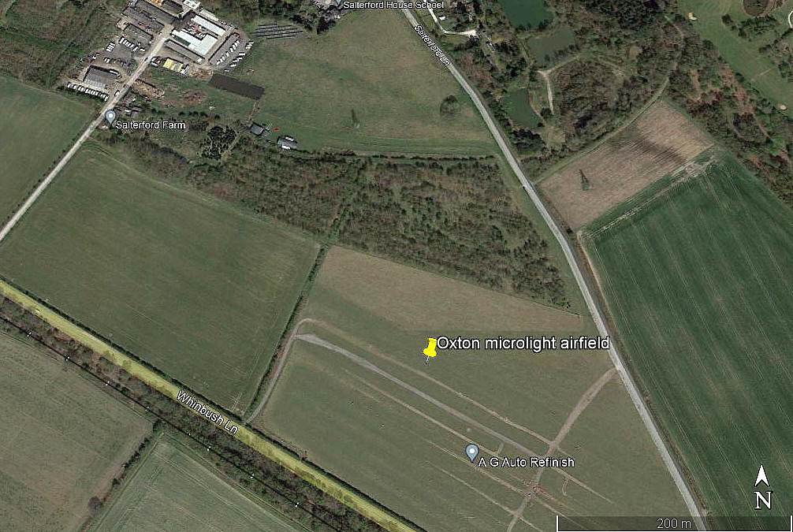
Task: Click the solar panel array near school
Action: [277, 32]
